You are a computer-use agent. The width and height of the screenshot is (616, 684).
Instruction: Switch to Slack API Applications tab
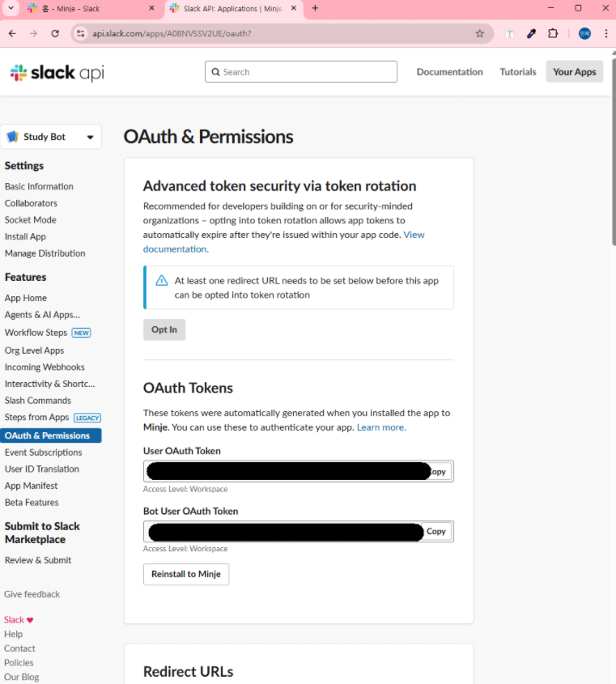point(233,8)
